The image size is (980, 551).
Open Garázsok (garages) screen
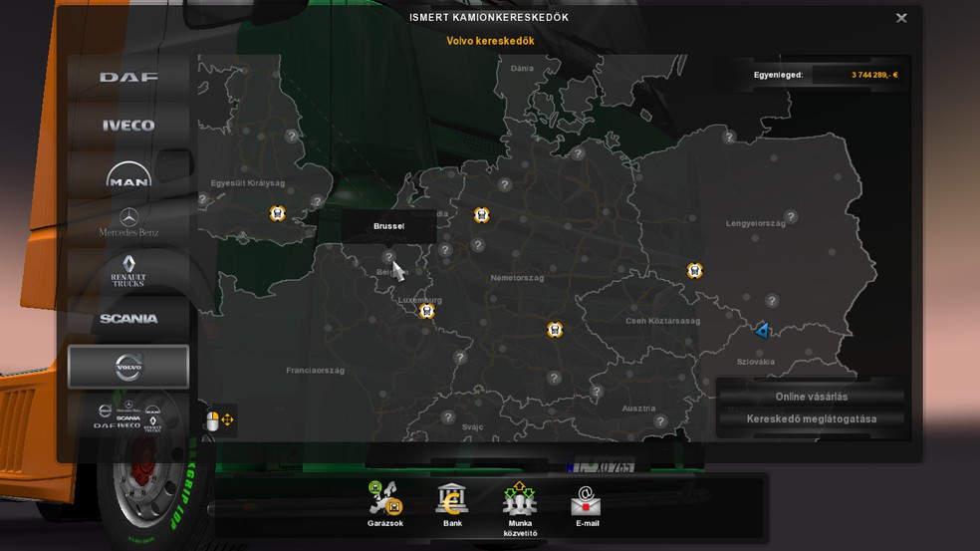[x=385, y=504]
